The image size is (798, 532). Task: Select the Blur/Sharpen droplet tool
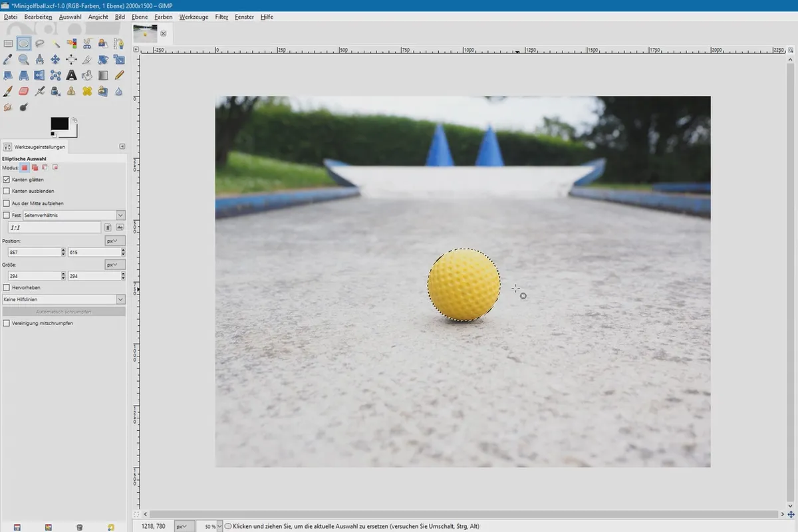click(119, 91)
